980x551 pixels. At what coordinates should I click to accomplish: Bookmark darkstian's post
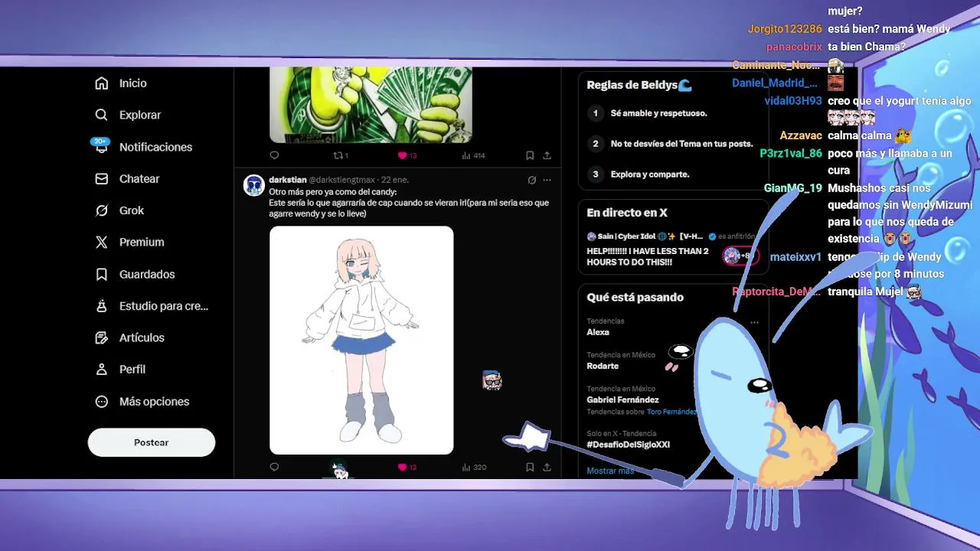pyautogui.click(x=529, y=467)
